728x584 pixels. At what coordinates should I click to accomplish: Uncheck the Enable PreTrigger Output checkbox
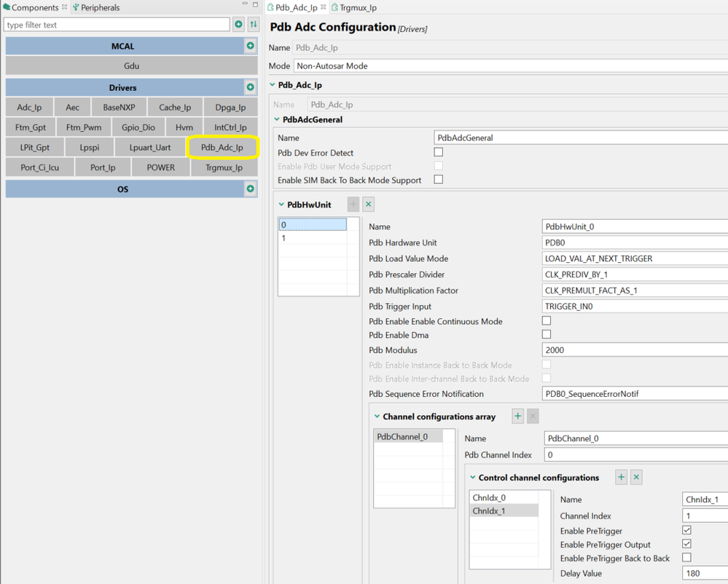(x=686, y=544)
